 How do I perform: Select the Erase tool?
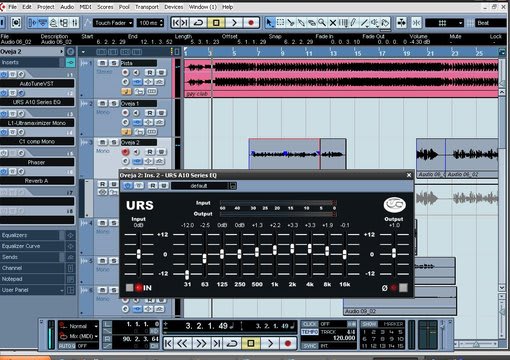(x=312, y=23)
